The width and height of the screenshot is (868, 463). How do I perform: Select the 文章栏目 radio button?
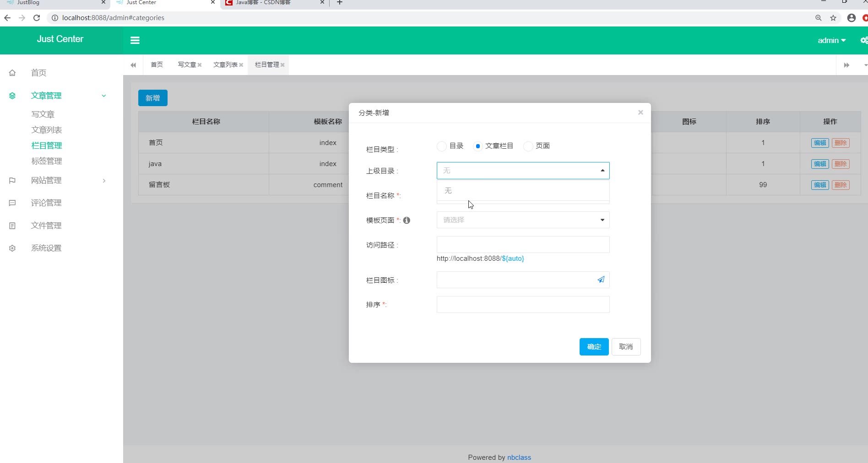coord(477,146)
